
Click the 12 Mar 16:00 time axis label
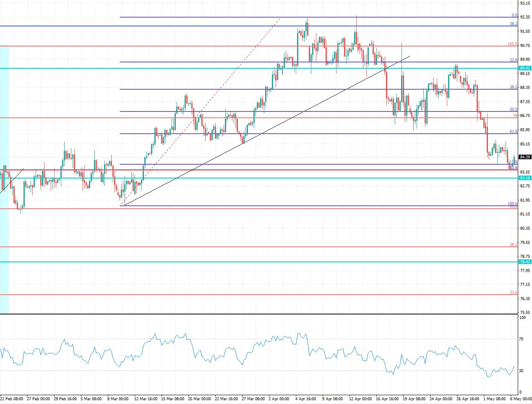click(146, 399)
